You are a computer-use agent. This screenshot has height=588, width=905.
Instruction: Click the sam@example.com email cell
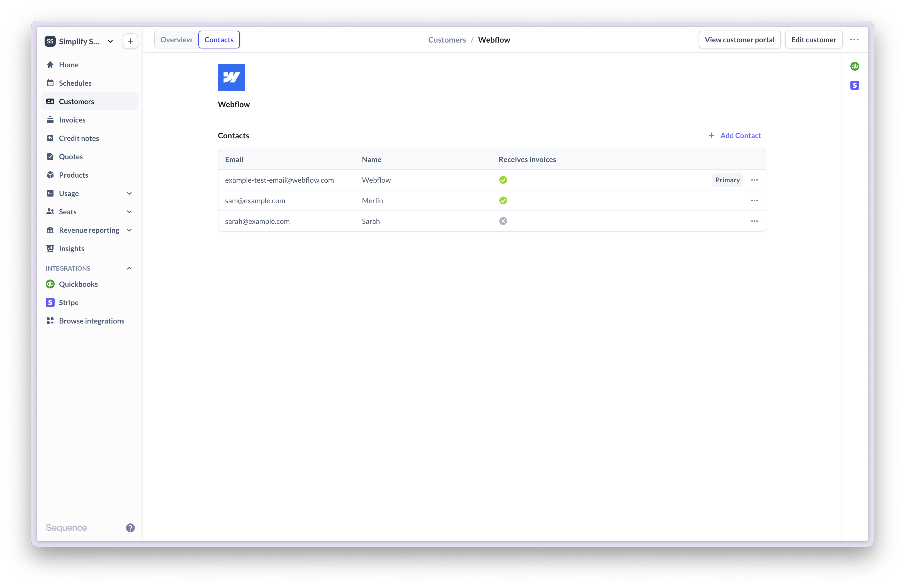pos(255,200)
